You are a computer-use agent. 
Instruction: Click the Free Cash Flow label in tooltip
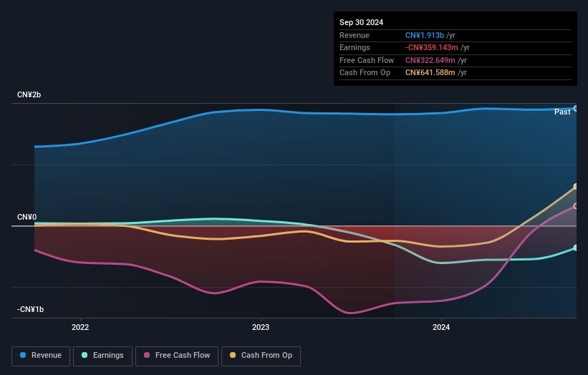(x=367, y=60)
